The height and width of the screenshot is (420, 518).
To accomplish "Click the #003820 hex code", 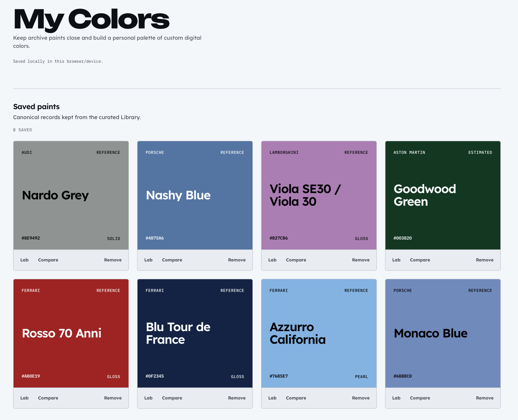I will pyautogui.click(x=403, y=238).
